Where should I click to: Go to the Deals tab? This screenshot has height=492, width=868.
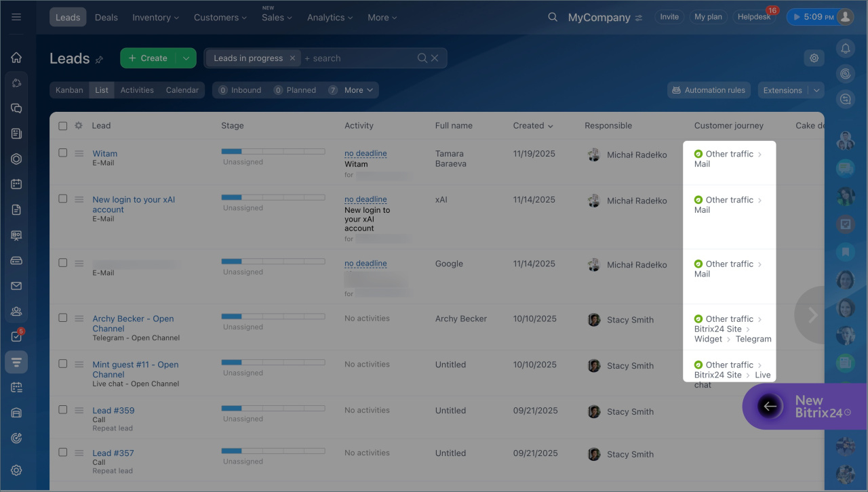(x=106, y=18)
